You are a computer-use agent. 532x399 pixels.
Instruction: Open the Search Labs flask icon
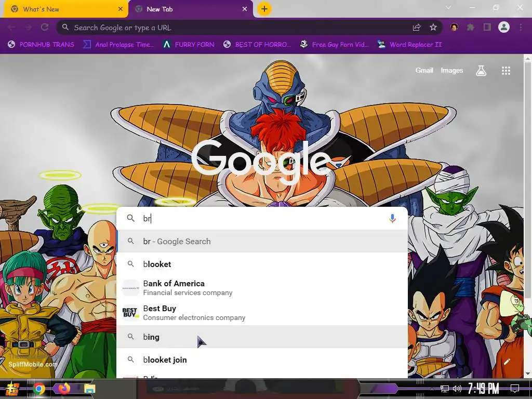pyautogui.click(x=481, y=71)
